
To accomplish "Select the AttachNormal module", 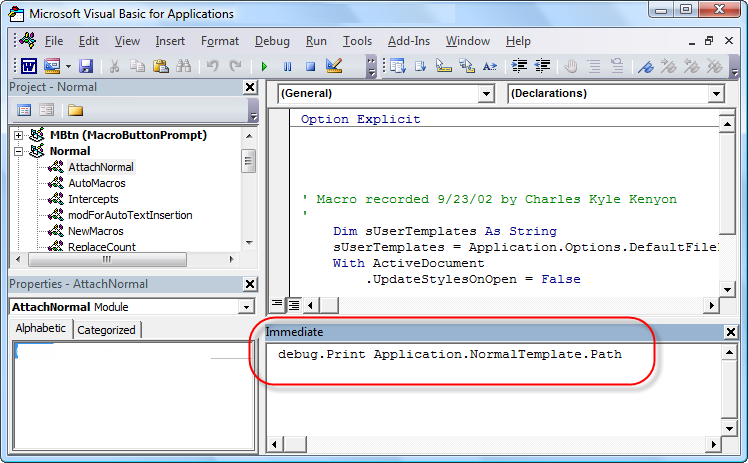I will [101, 167].
